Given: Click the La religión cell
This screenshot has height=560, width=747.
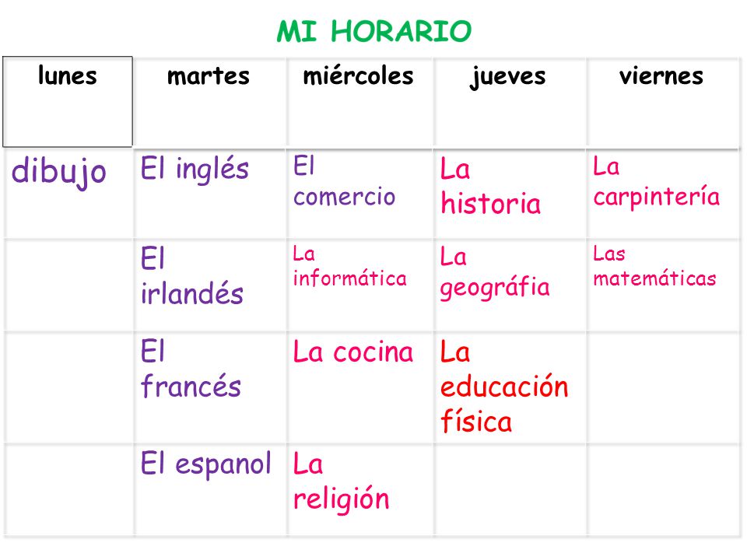Looking at the screenshot, I should click(x=360, y=490).
